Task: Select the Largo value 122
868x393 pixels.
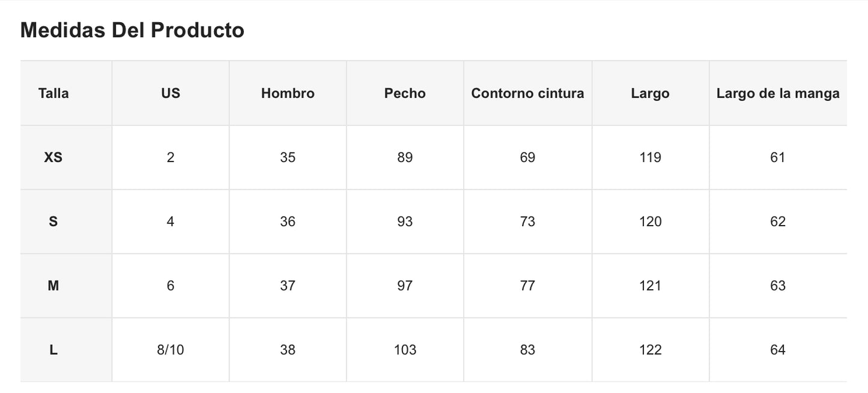Action: click(650, 350)
